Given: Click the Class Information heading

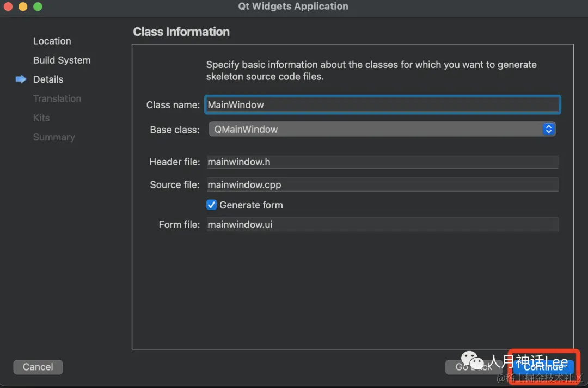Looking at the screenshot, I should (x=181, y=32).
